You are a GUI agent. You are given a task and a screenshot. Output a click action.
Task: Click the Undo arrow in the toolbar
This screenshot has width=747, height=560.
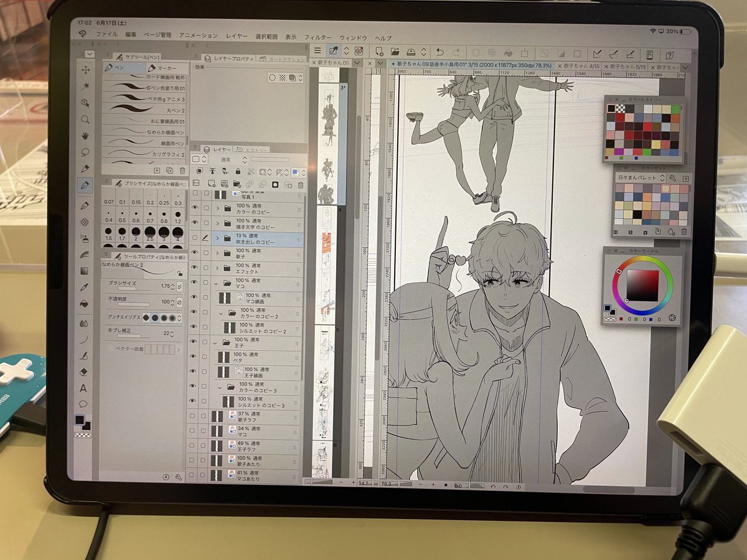coord(440,52)
